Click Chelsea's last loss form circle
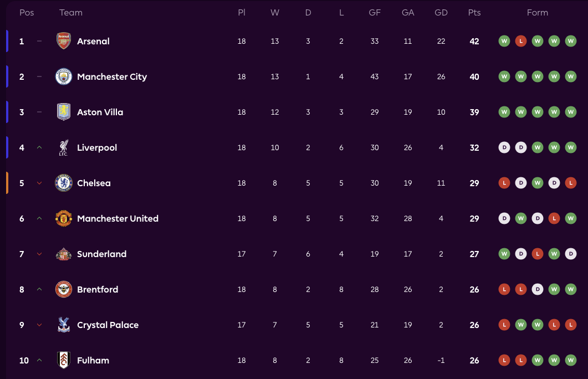The image size is (588, 379). [x=570, y=183]
